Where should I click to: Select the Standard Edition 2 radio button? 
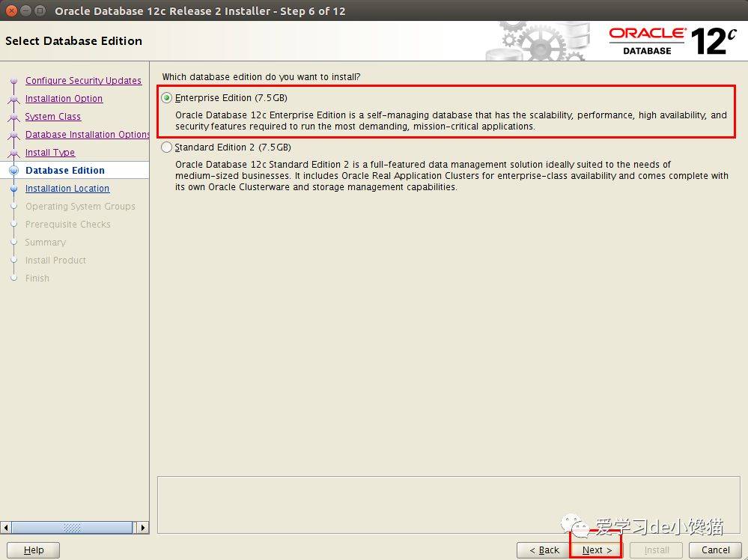pyautogui.click(x=166, y=147)
